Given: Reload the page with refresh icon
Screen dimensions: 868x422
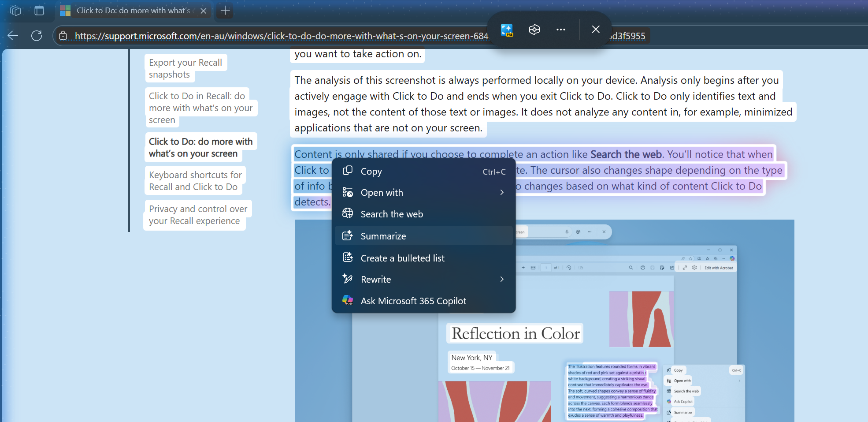Looking at the screenshot, I should [37, 36].
